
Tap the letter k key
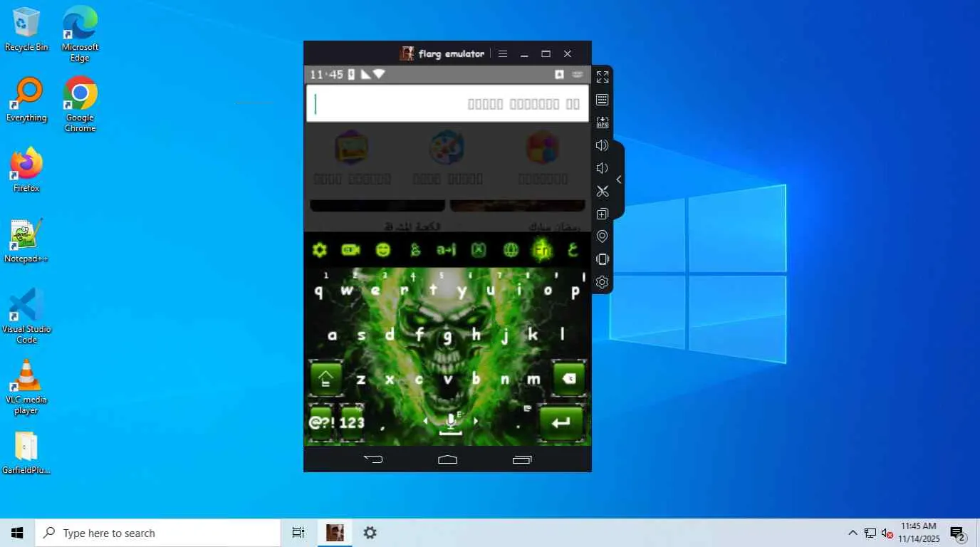533,335
